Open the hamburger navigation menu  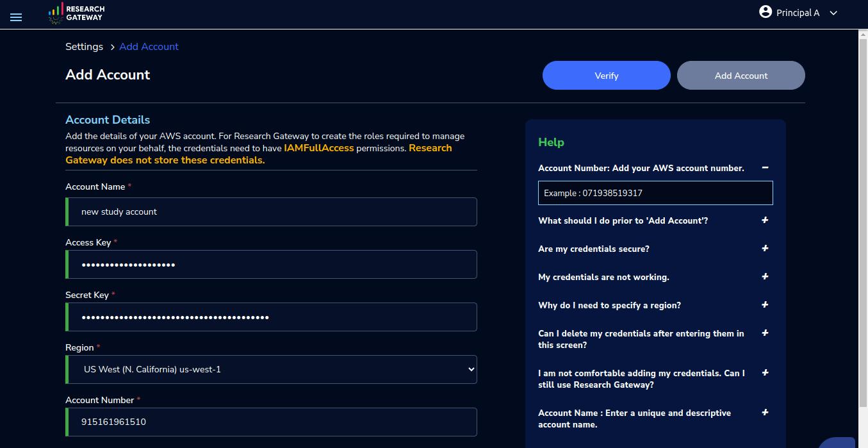pyautogui.click(x=16, y=17)
